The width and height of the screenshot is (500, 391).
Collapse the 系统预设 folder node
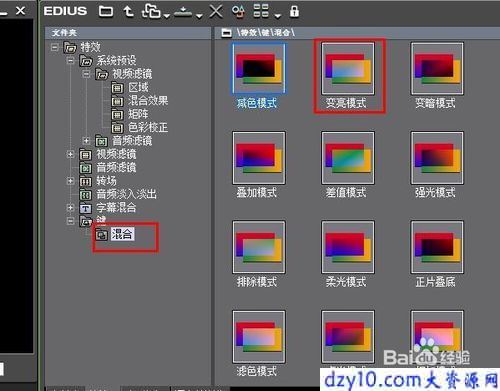[x=70, y=61]
